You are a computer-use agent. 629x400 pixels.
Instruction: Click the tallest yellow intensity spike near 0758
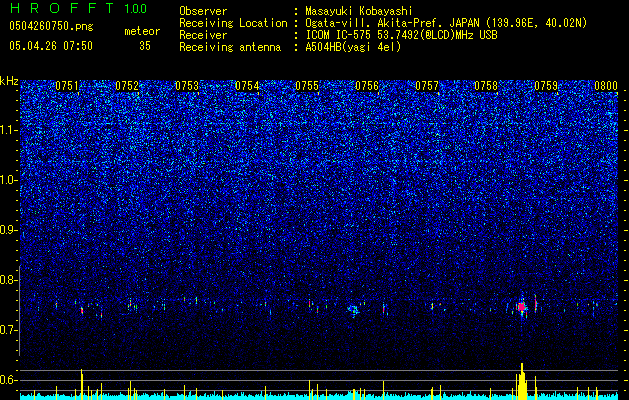click(522, 381)
